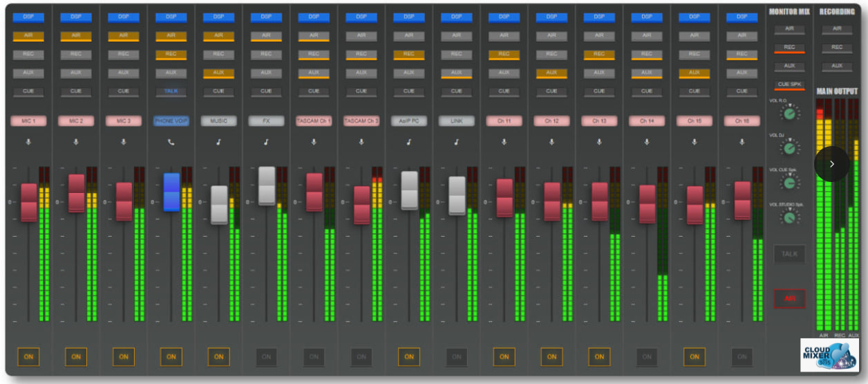868x384 pixels.
Task: Click the music note icon under MUSIC
Action: (x=219, y=143)
